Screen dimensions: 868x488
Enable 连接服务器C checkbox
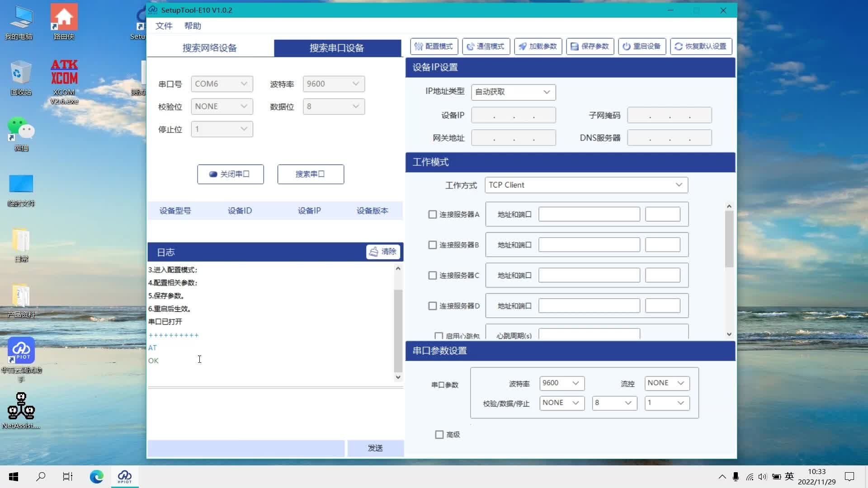pos(432,276)
